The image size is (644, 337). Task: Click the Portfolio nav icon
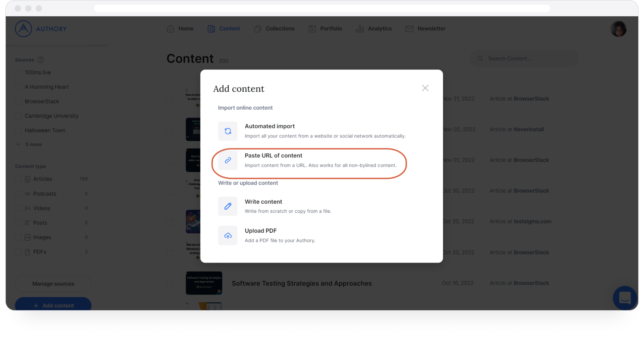pos(312,29)
